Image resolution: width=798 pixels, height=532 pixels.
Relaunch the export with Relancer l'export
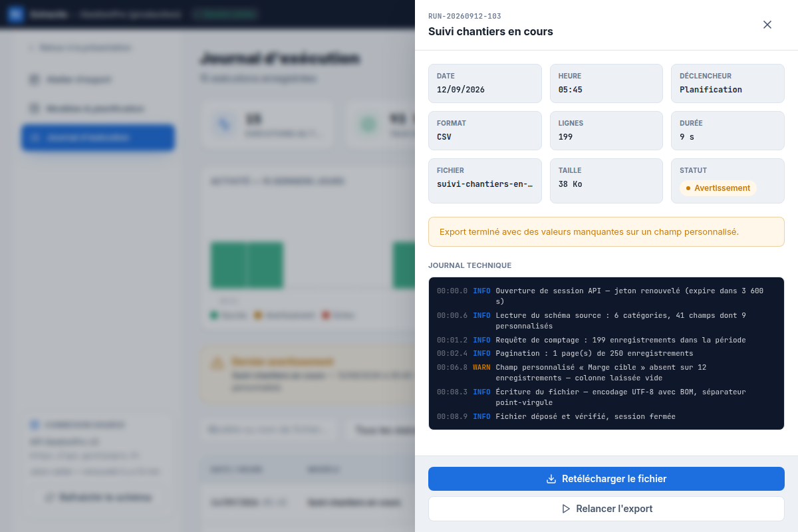coord(606,509)
